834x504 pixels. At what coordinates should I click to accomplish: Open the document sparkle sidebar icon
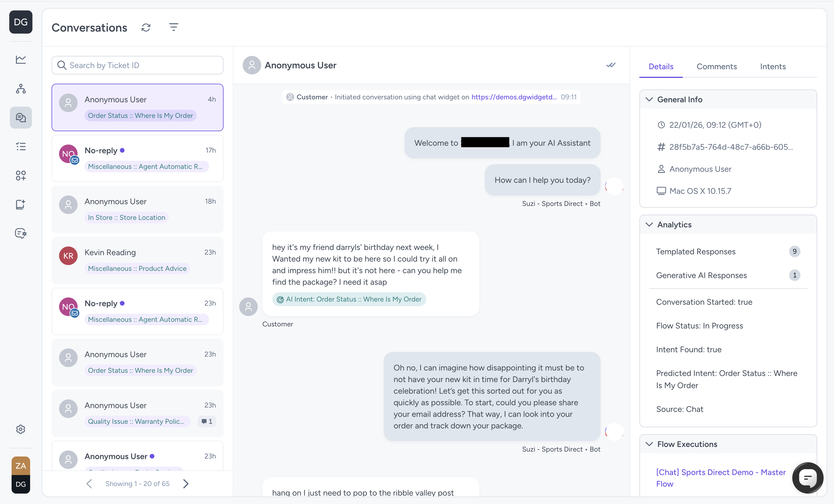coord(21,204)
